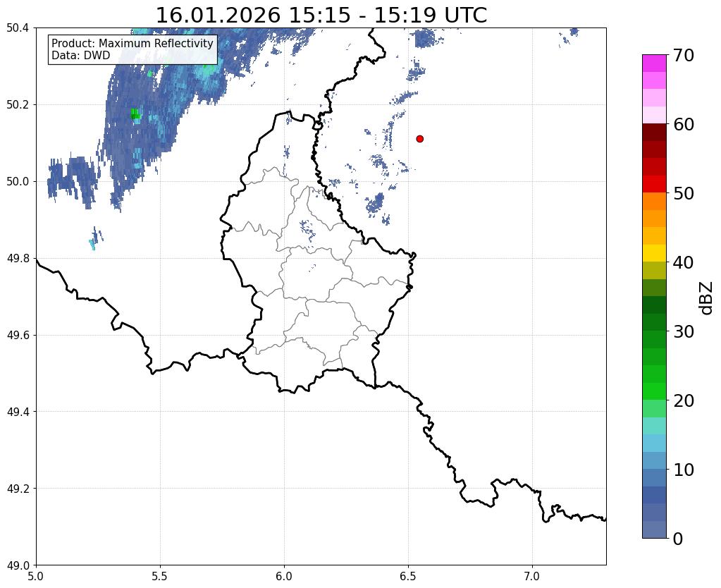Click the yellow 40 dBZ colorbar swatch
The width and height of the screenshot is (721, 588).
(x=654, y=254)
